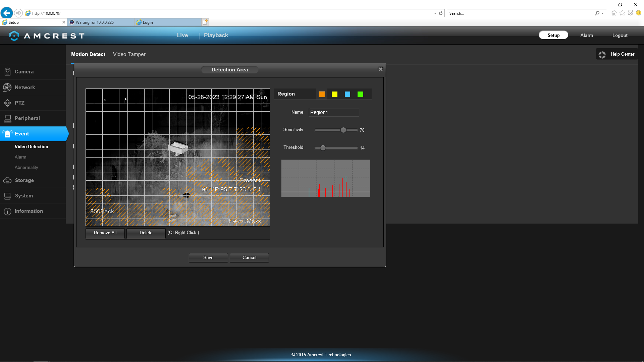Click the motion level graph
The width and height of the screenshot is (644, 362).
click(326, 178)
